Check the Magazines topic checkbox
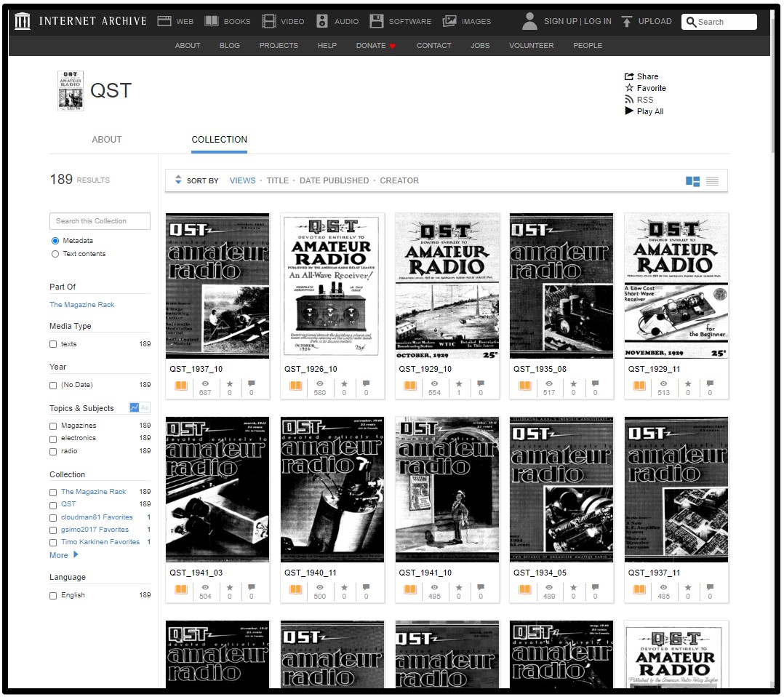This screenshot has width=784, height=697. (x=53, y=427)
